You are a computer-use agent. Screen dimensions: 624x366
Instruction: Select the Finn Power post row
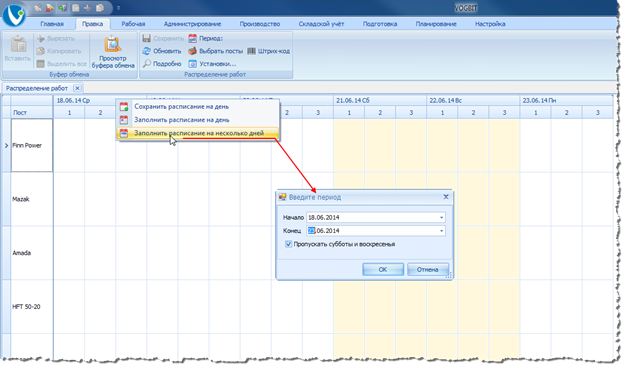(32, 145)
